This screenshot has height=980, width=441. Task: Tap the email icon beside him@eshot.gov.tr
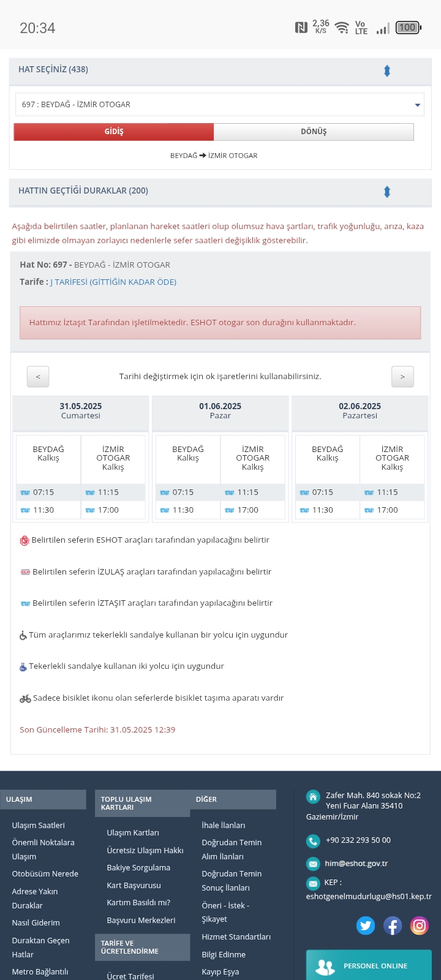313,864
